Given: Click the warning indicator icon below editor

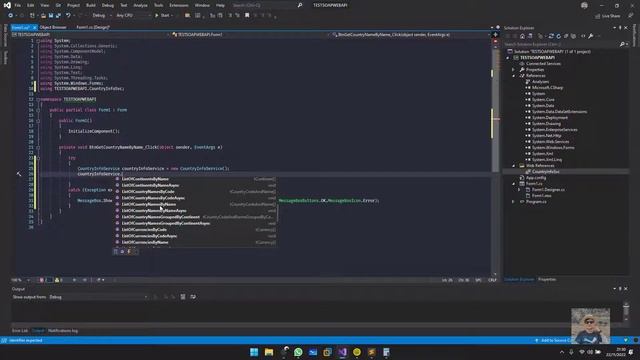Looking at the screenshot, I should [x=57, y=280].
